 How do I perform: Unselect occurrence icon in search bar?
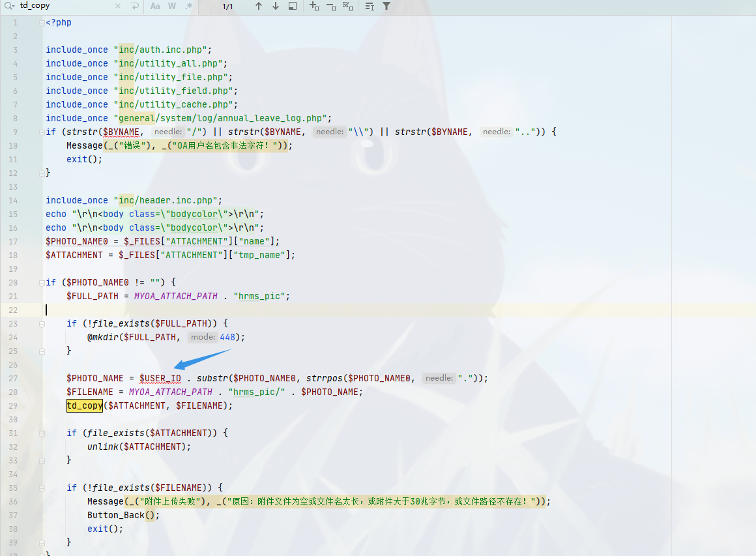coord(331,6)
